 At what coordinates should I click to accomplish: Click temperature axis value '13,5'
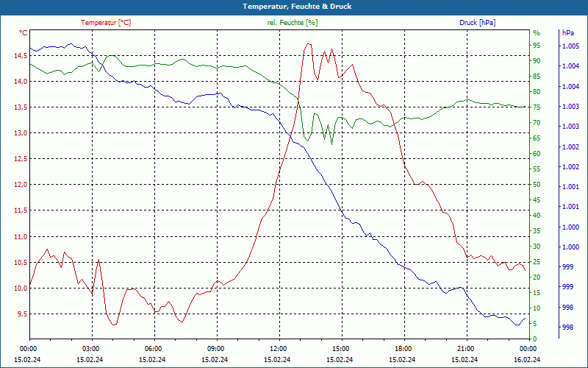coord(21,107)
